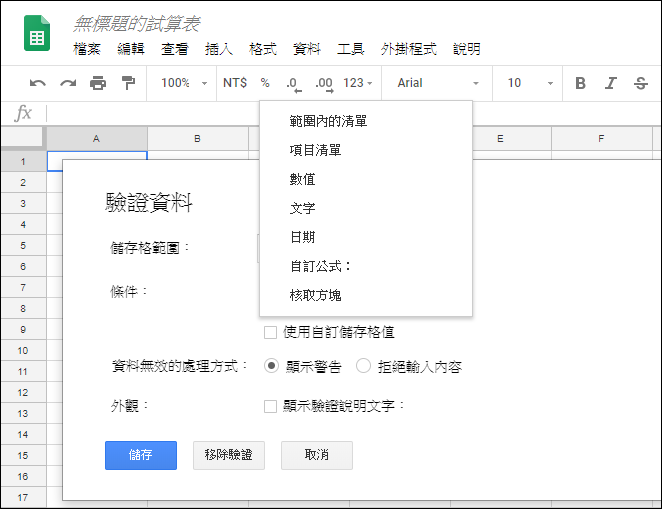The width and height of the screenshot is (662, 509).
Task: Increase decimal places
Action: [x=324, y=84]
